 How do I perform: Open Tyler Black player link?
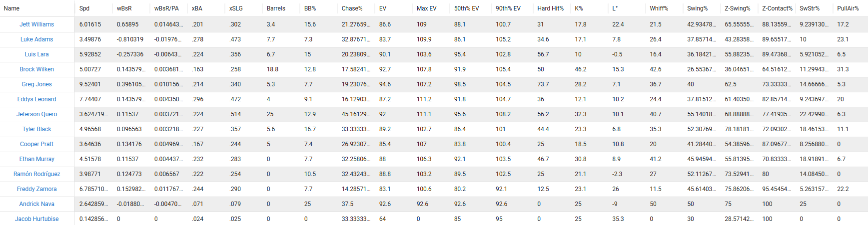[x=36, y=129]
